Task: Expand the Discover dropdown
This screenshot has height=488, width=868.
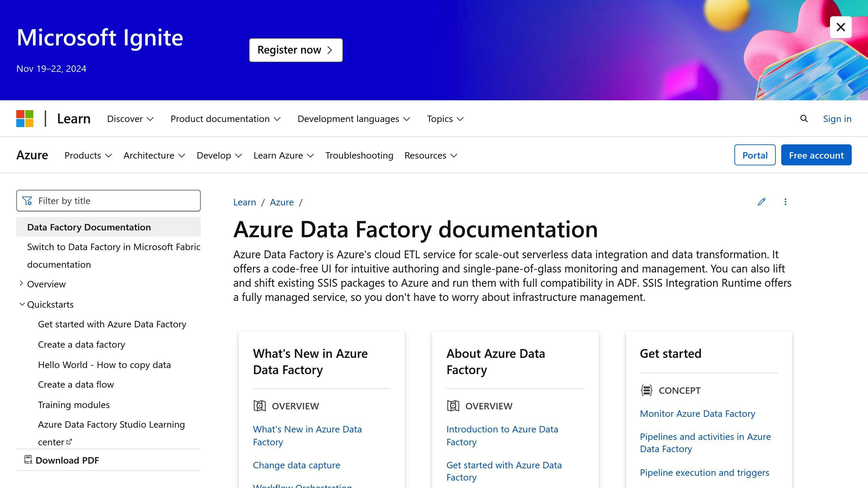Action: pyautogui.click(x=130, y=119)
